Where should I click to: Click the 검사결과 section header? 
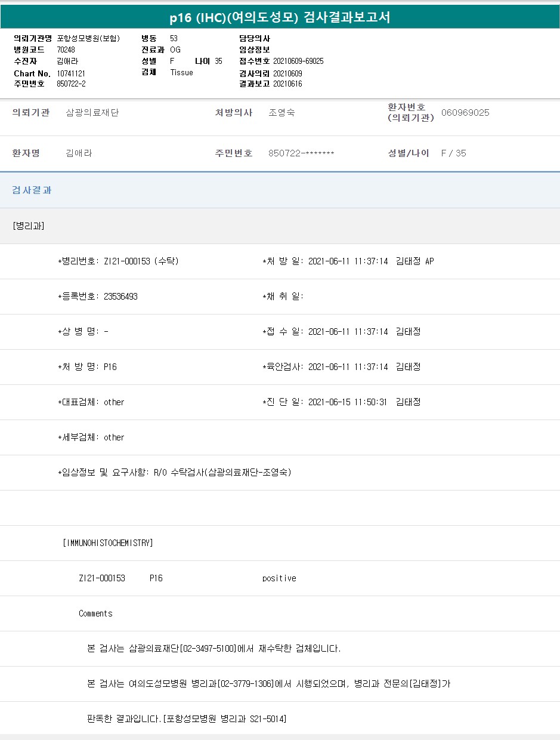32,190
